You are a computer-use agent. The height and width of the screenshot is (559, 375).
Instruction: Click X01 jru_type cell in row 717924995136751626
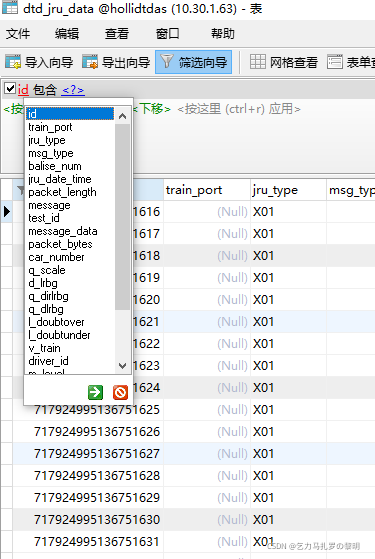288,432
